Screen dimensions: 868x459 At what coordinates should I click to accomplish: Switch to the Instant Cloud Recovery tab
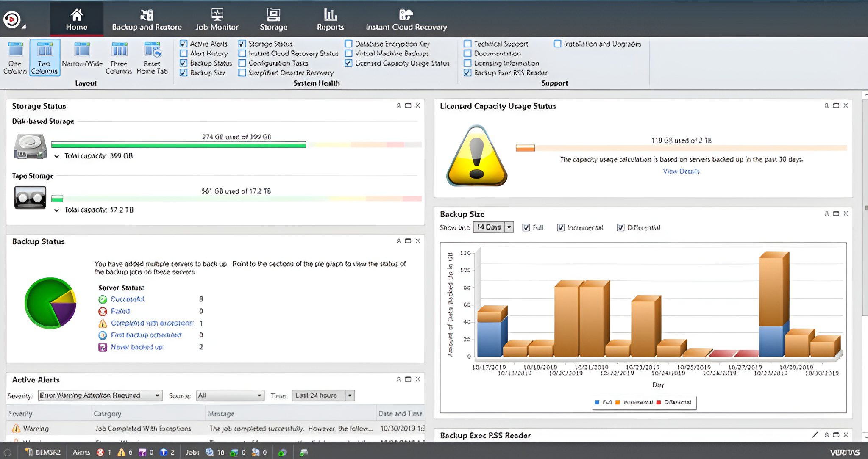point(406,19)
